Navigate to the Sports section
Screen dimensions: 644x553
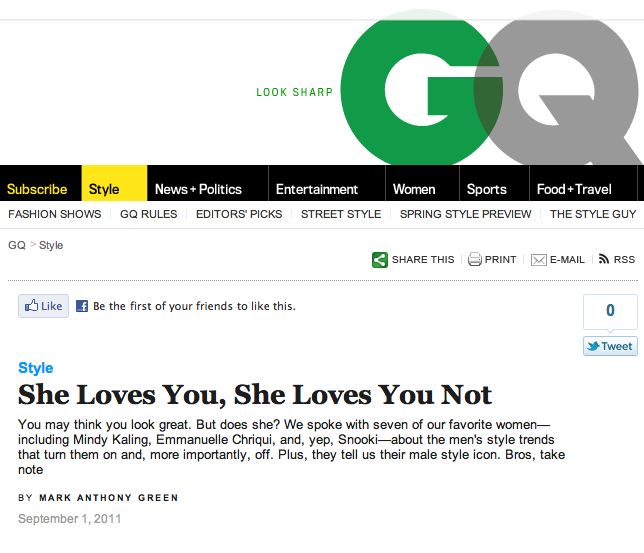(x=486, y=189)
